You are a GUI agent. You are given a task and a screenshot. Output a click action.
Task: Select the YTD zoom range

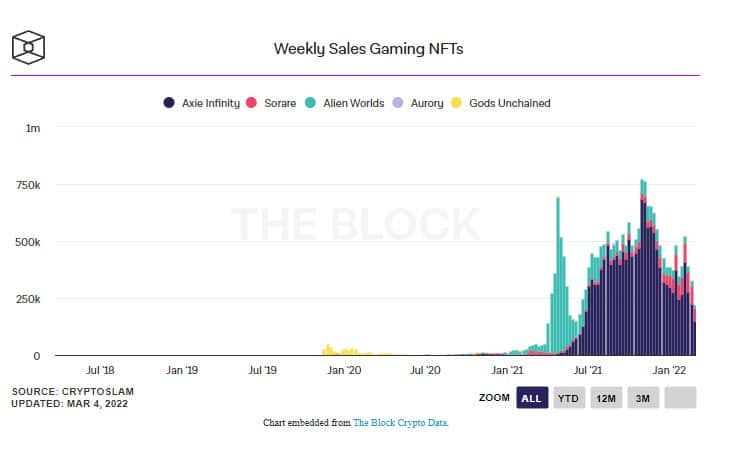(x=569, y=398)
